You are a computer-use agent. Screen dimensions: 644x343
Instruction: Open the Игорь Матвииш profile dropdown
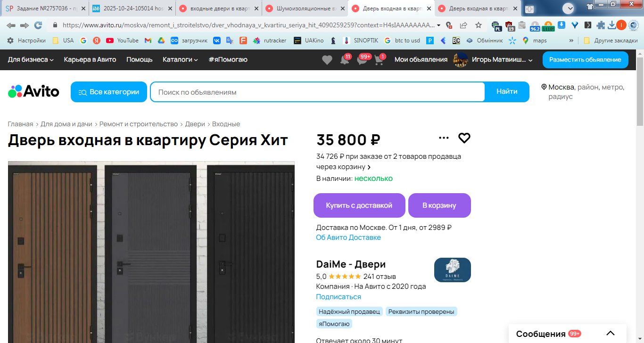(x=493, y=60)
